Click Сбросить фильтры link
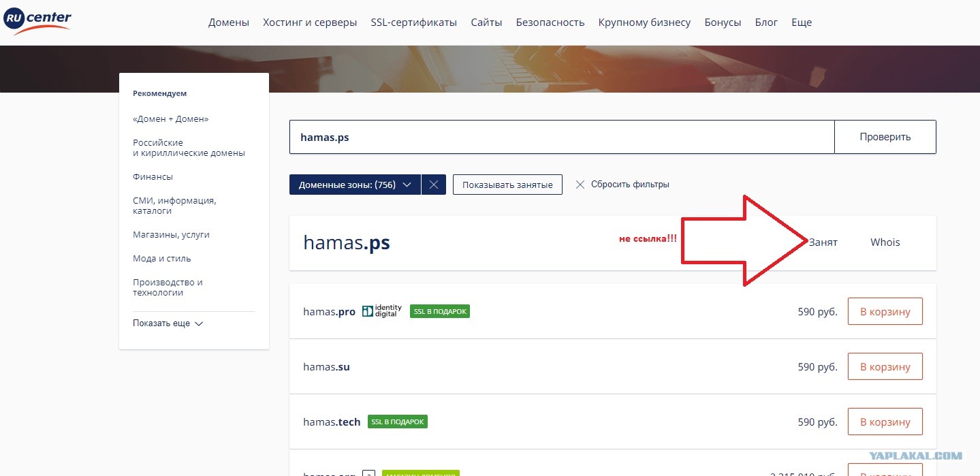The height and width of the screenshot is (476, 980). [x=630, y=185]
